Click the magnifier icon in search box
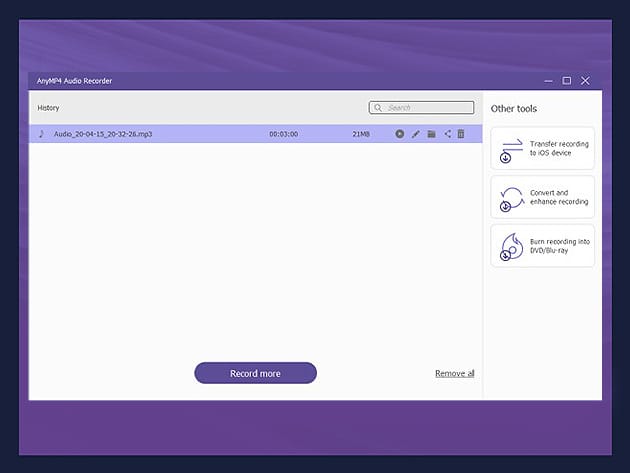 [378, 108]
